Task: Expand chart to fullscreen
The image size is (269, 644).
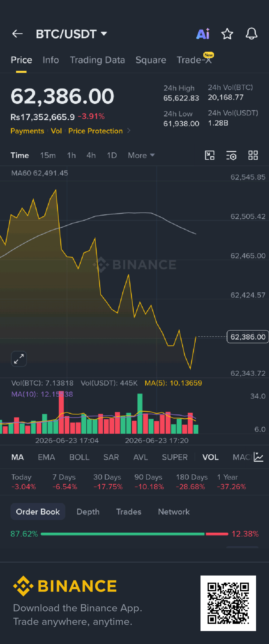Action: (x=19, y=359)
